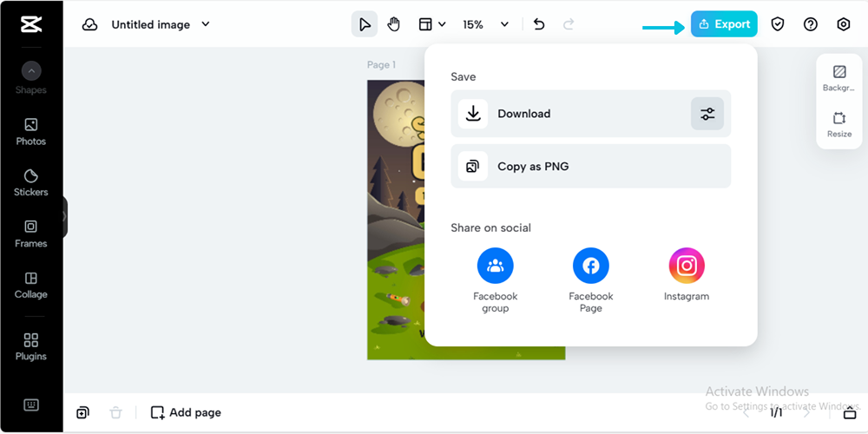Click the download arrow icon
The height and width of the screenshot is (434, 868).
[473, 114]
